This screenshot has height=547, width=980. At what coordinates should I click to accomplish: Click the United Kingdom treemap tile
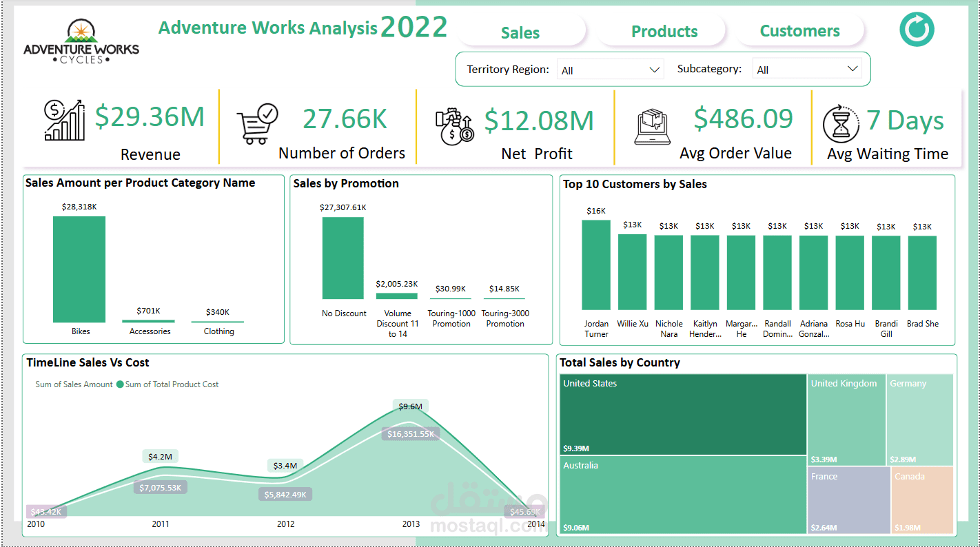coord(846,420)
